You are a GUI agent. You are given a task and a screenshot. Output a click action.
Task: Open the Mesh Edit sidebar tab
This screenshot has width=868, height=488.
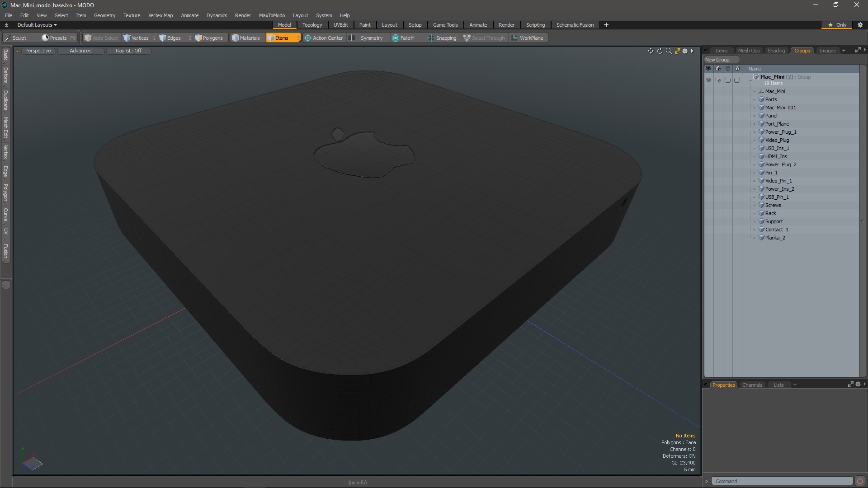(5, 128)
